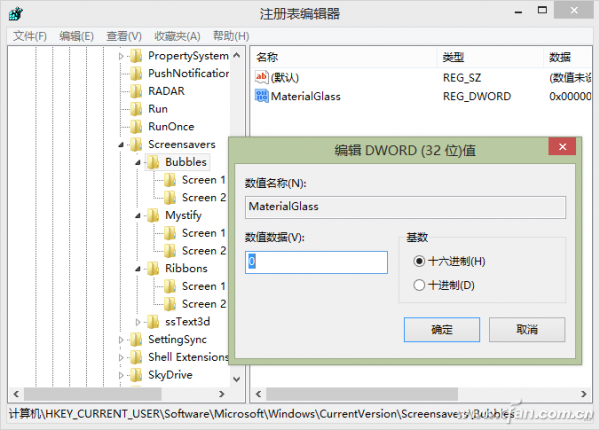600x430 pixels.
Task: Collapse the Mystify tree node
Action: [138, 216]
